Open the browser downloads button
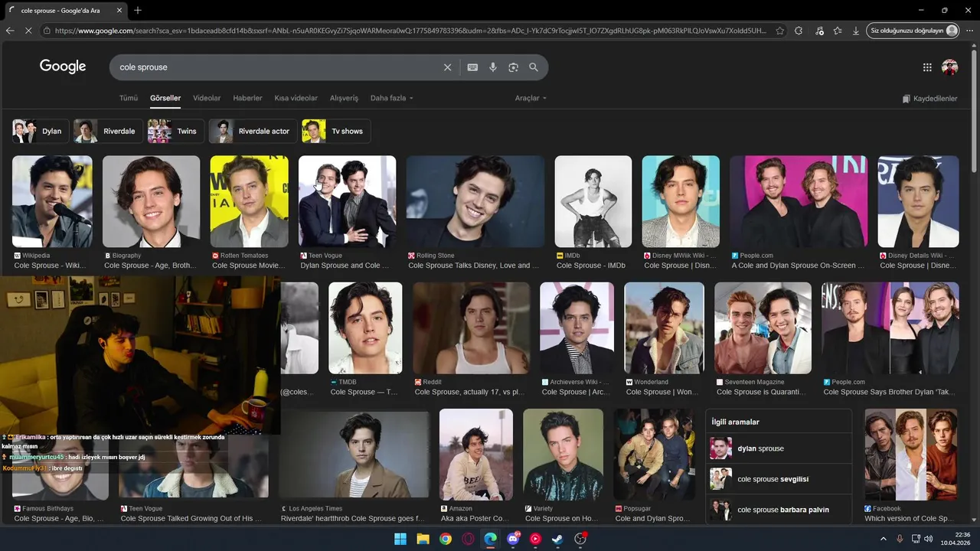 click(x=856, y=31)
